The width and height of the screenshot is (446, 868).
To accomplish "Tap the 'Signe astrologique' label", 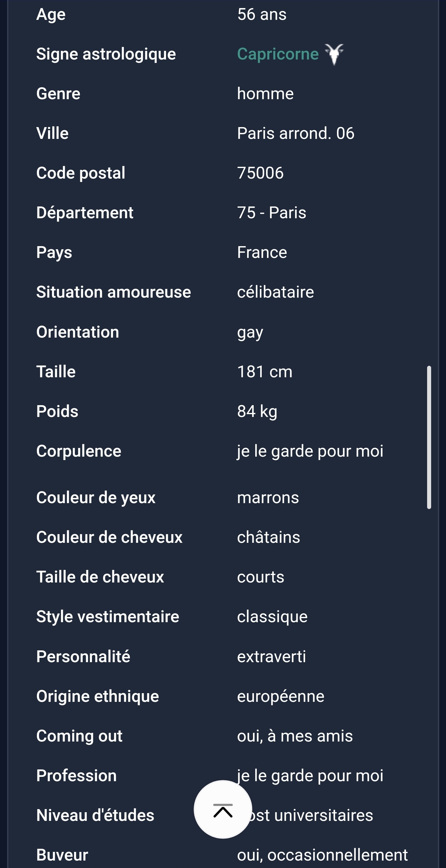I will tap(106, 54).
